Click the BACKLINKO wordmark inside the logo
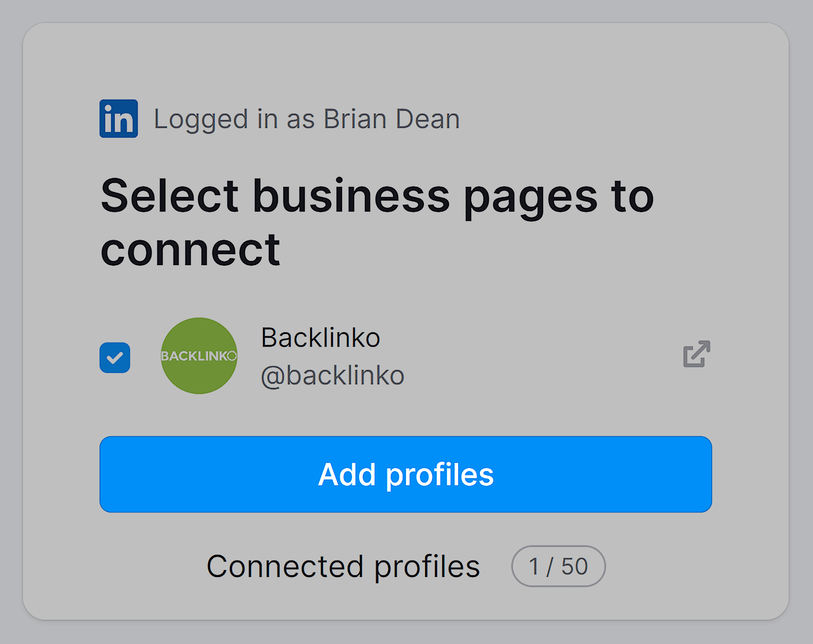 tap(199, 356)
